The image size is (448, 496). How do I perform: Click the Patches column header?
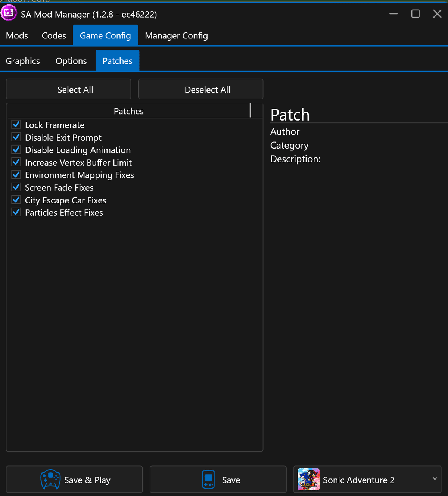tap(128, 111)
